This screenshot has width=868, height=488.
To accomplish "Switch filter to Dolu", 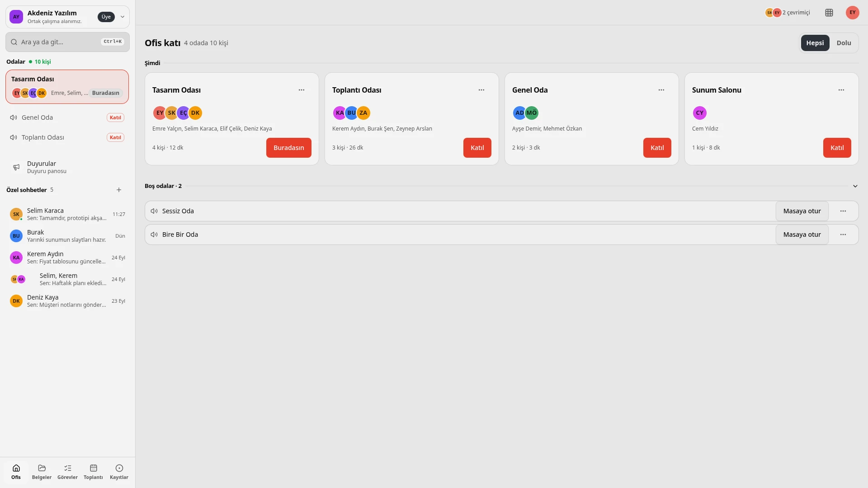I will (x=844, y=43).
